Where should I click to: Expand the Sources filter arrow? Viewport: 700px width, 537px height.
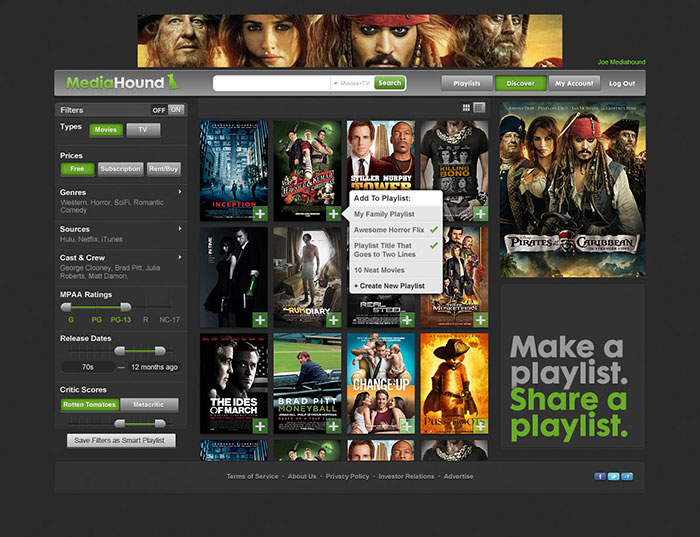click(x=180, y=229)
